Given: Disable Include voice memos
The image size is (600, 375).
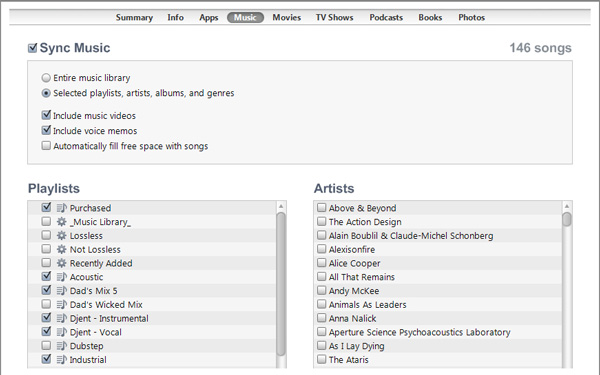Looking at the screenshot, I should [x=46, y=130].
